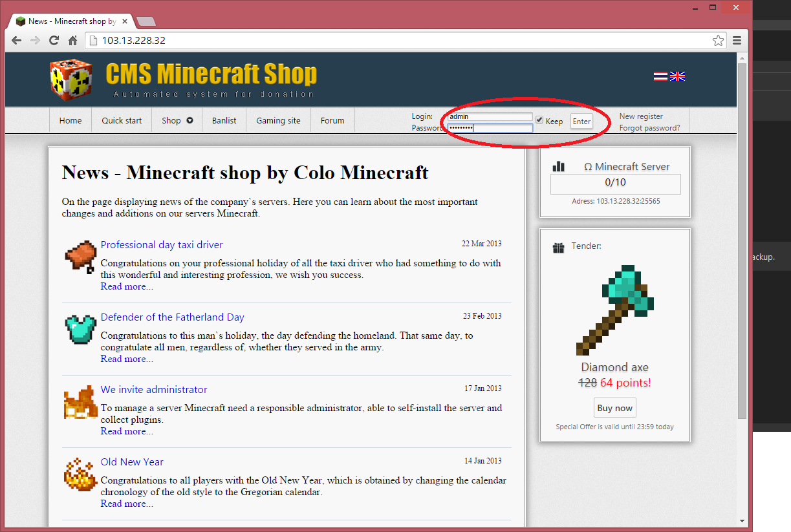Click the server address 103.13.228.32:25565

[616, 201]
